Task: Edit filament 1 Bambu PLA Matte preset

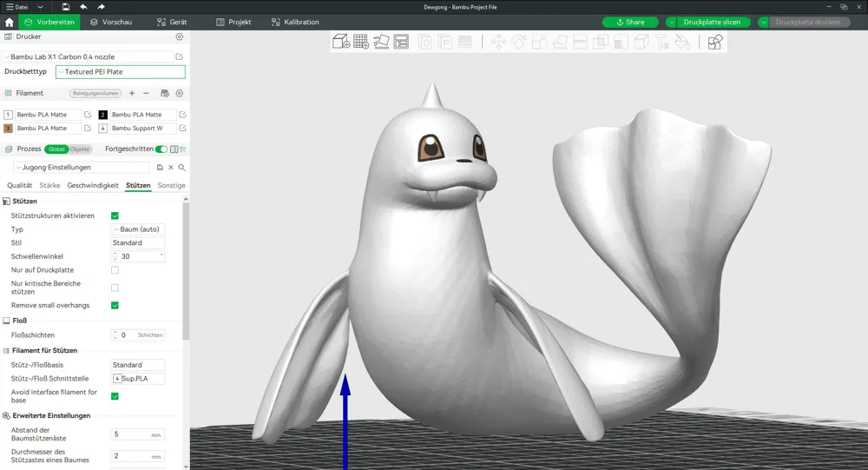Action: point(88,114)
